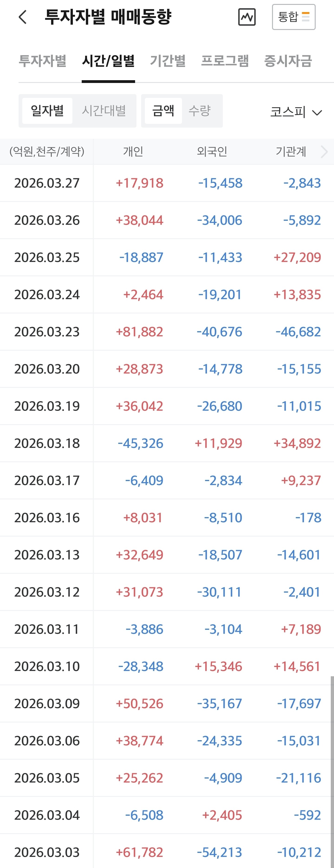Screen dimensions: 334x868
Task: Open the 2026.03.23 row entry
Action: 47,332
